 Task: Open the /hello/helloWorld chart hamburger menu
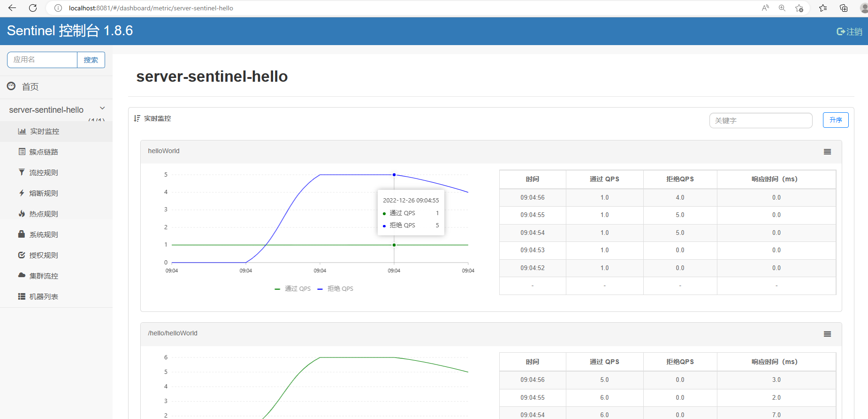828,334
